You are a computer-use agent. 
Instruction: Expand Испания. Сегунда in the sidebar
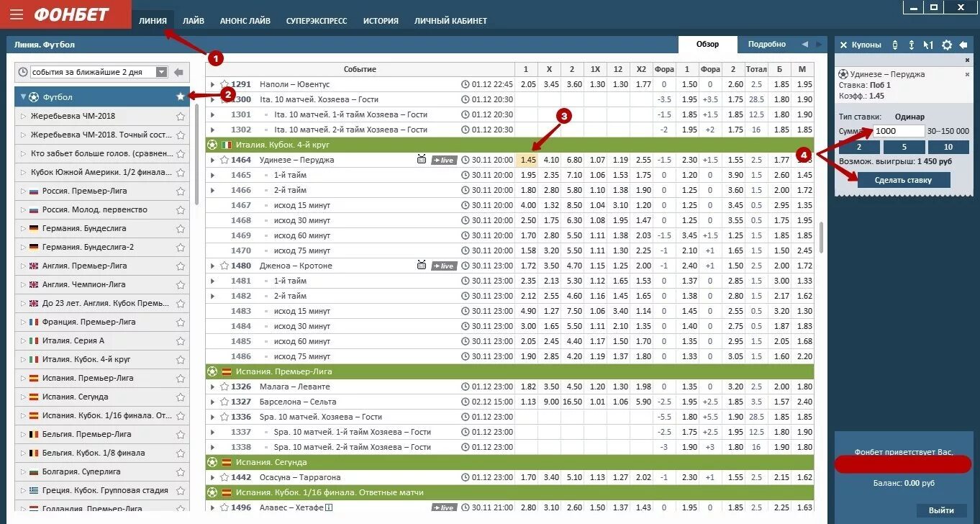(23, 397)
